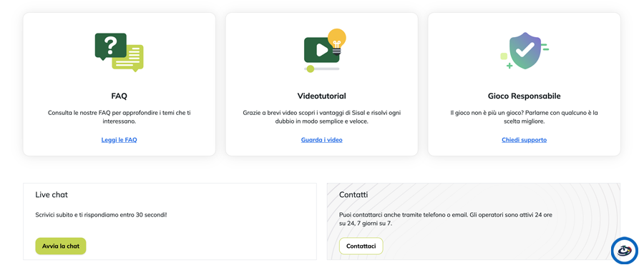Open the Chiedi supporto link
The width and height of the screenshot is (644, 270).
(x=524, y=140)
